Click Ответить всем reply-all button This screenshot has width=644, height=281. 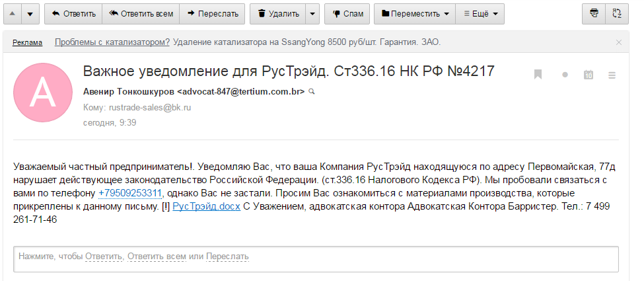coord(141,14)
